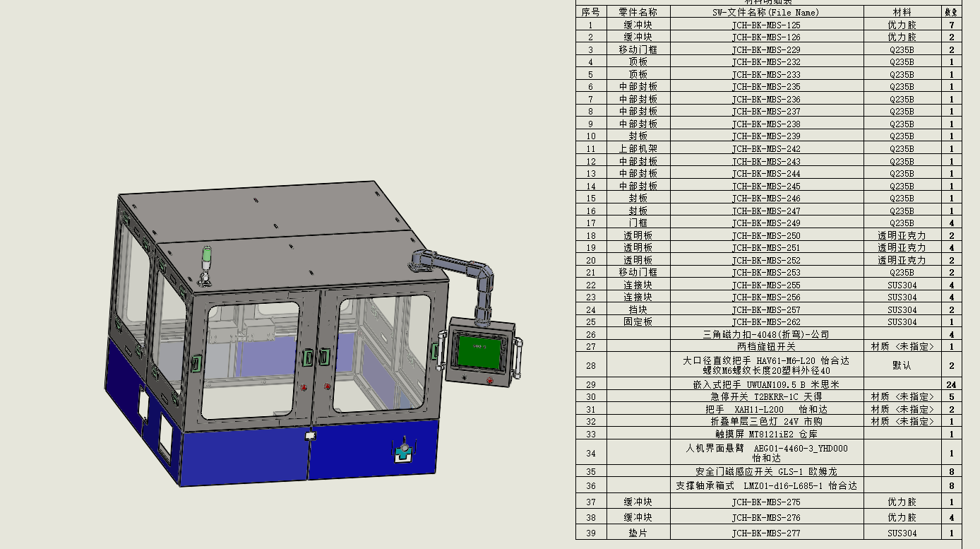Click the JCH-BK-MBS-275 cell

coord(766,502)
